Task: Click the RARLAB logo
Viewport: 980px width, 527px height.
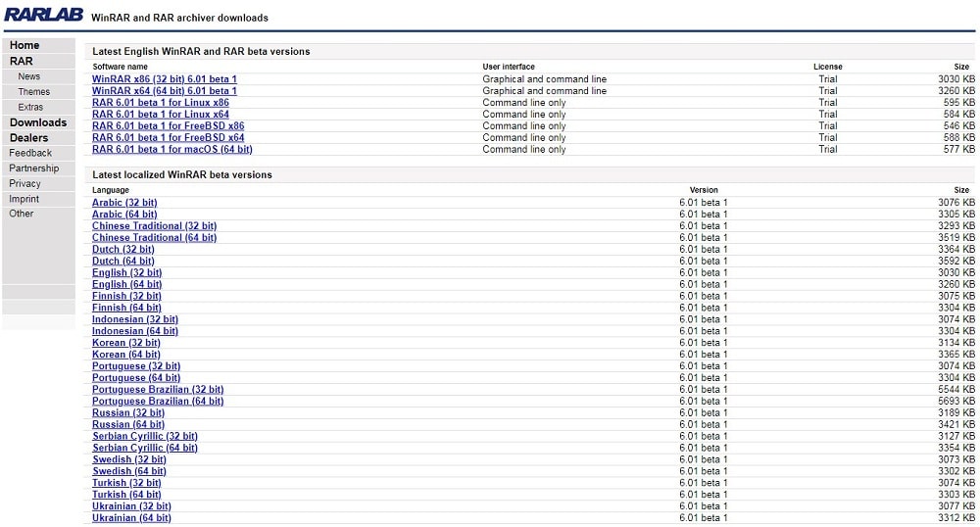Action: coord(44,15)
